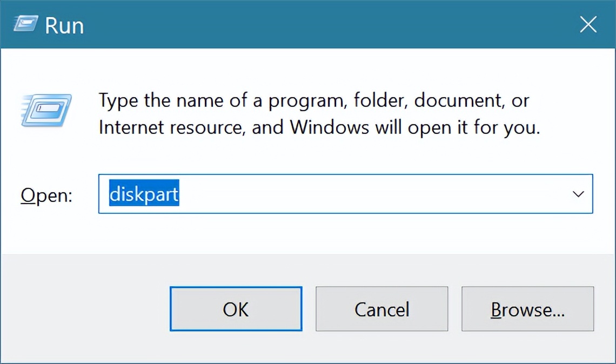The width and height of the screenshot is (616, 364).
Task: Confirm the command with OK
Action: [236, 308]
